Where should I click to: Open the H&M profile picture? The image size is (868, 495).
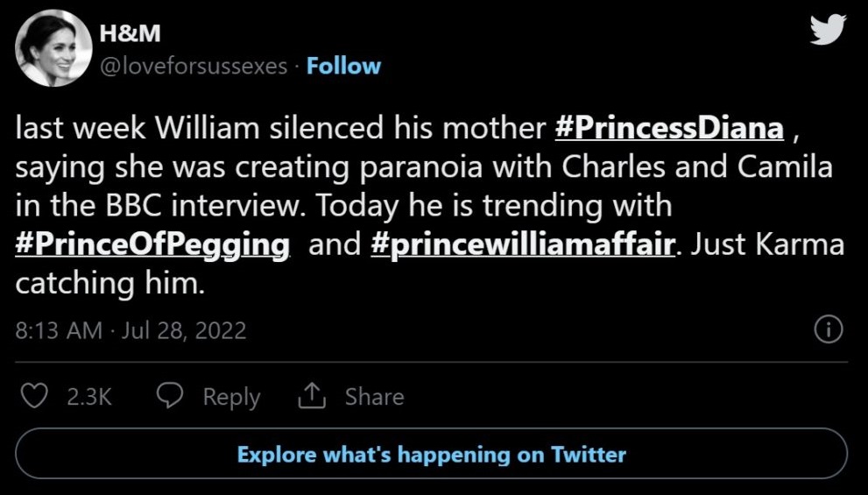point(54,49)
